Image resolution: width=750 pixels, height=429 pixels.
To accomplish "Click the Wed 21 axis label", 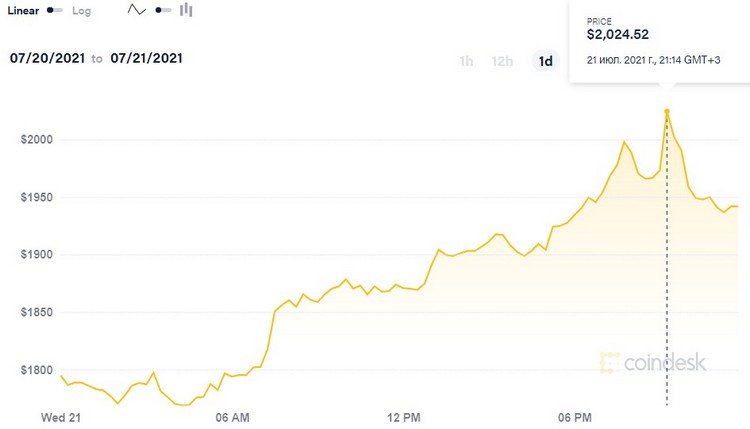I will (x=60, y=415).
